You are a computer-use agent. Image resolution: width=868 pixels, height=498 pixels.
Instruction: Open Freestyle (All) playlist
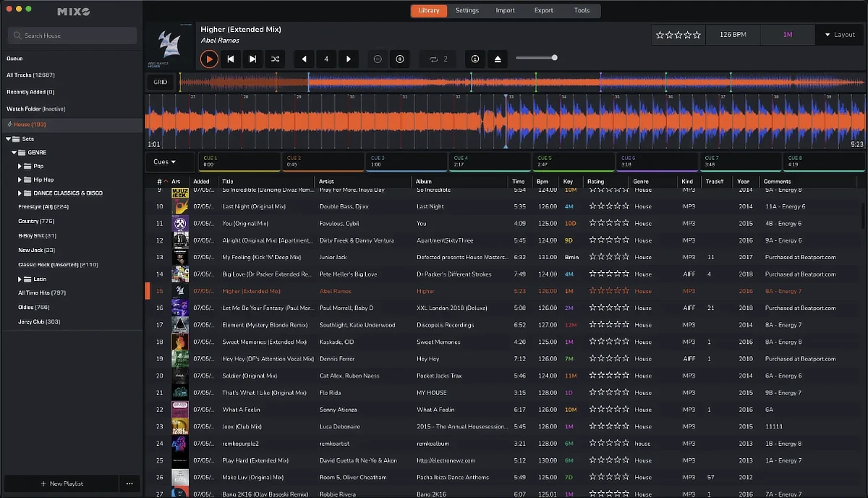(x=43, y=207)
